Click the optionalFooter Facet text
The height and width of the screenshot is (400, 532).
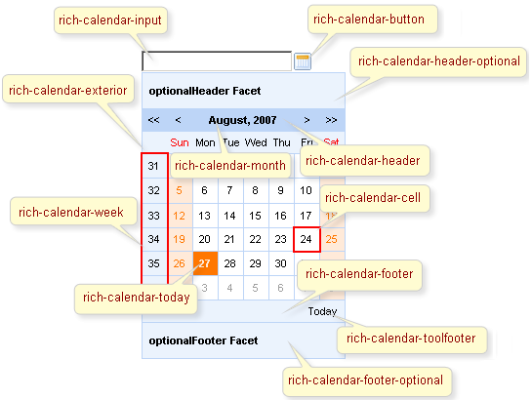pos(203,340)
